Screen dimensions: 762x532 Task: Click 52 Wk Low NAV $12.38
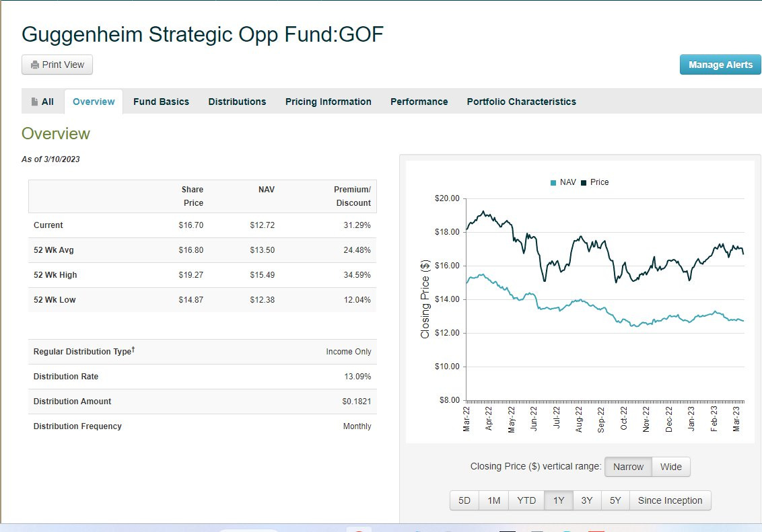(263, 299)
